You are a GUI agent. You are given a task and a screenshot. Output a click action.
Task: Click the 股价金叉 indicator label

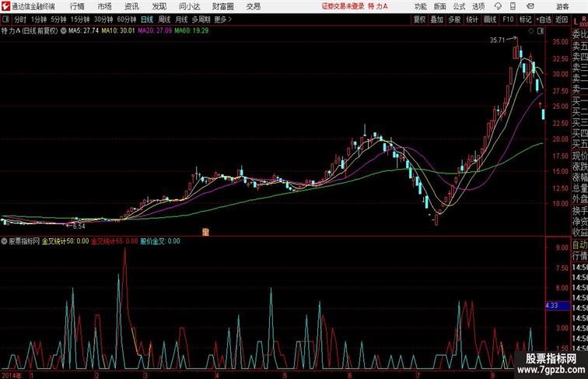click(160, 241)
